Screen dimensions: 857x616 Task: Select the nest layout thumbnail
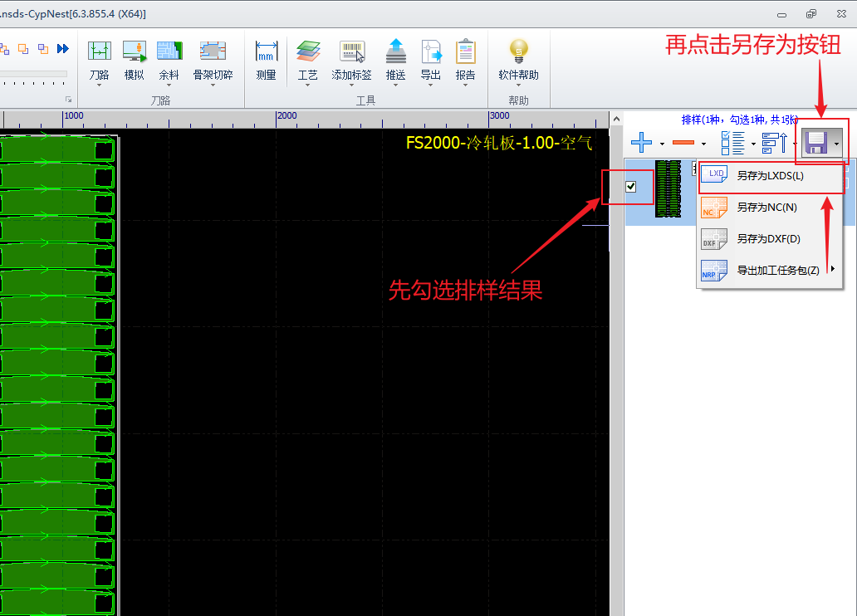[x=668, y=189]
